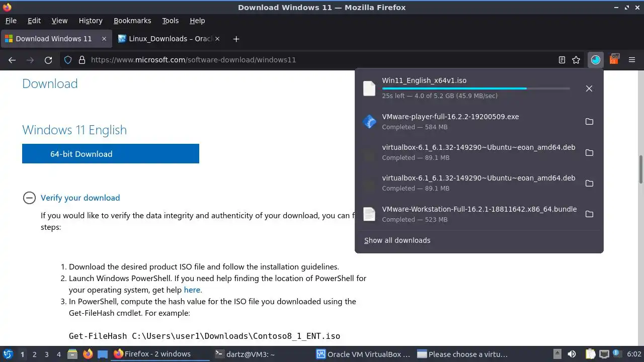
Task: Click the downloads progress toolbar button
Action: (x=596, y=60)
